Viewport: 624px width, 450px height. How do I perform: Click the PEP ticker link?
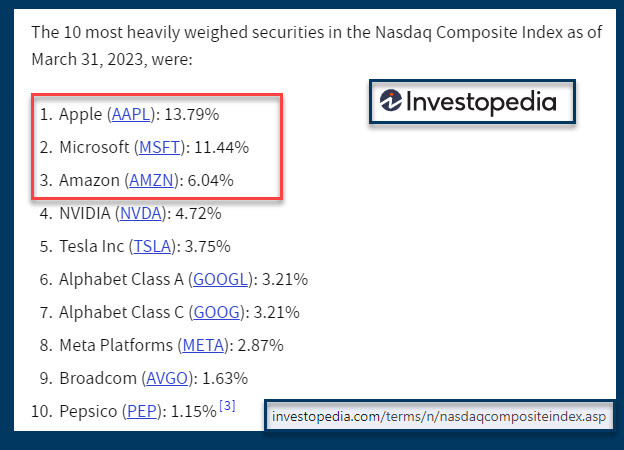(141, 411)
